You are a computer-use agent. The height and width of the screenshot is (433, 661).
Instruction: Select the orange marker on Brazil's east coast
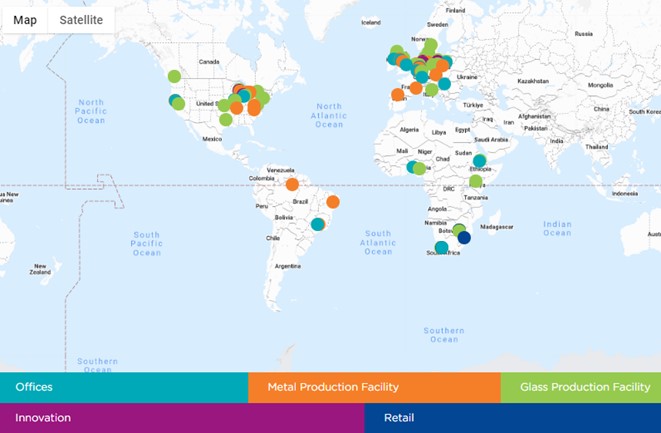[333, 202]
